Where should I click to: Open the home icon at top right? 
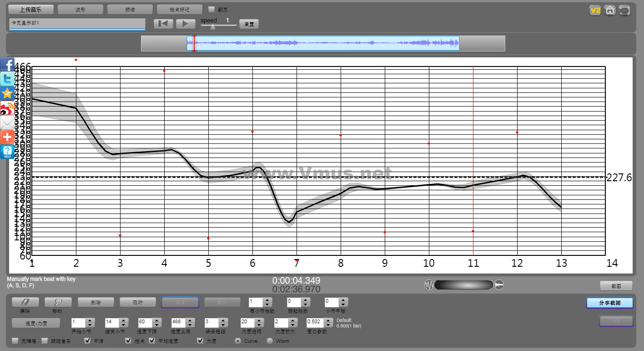610,10
